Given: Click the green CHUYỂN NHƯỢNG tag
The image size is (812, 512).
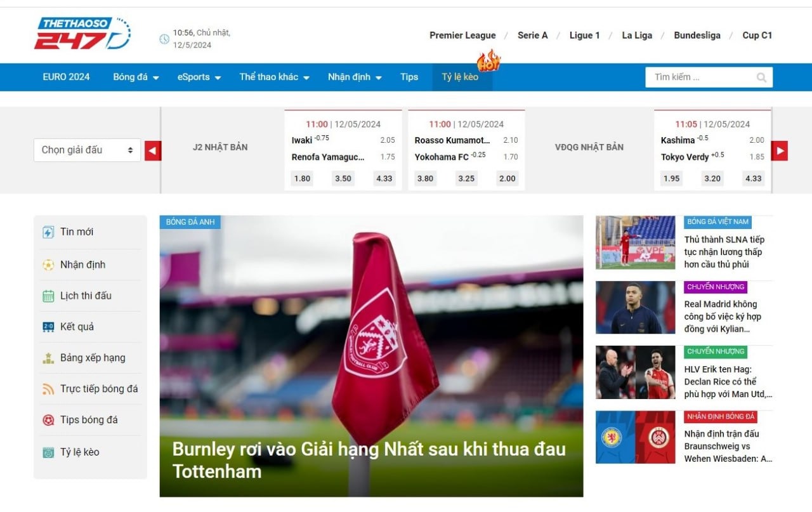Looking at the screenshot, I should click(716, 351).
